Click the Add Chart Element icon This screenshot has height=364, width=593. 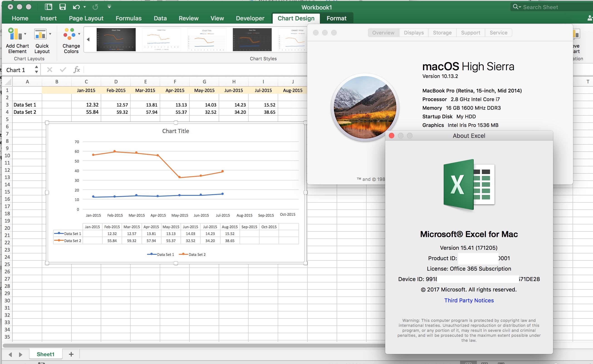coord(15,34)
